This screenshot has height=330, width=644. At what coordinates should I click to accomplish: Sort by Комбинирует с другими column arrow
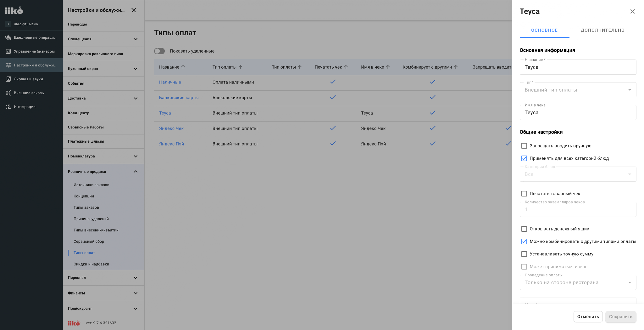click(x=456, y=67)
